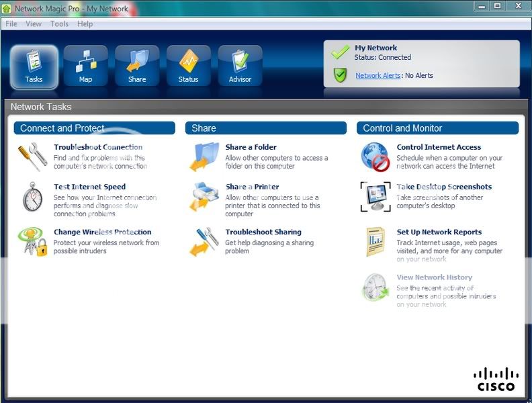
Task: Click the Cisco logo
Action: pyautogui.click(x=496, y=379)
